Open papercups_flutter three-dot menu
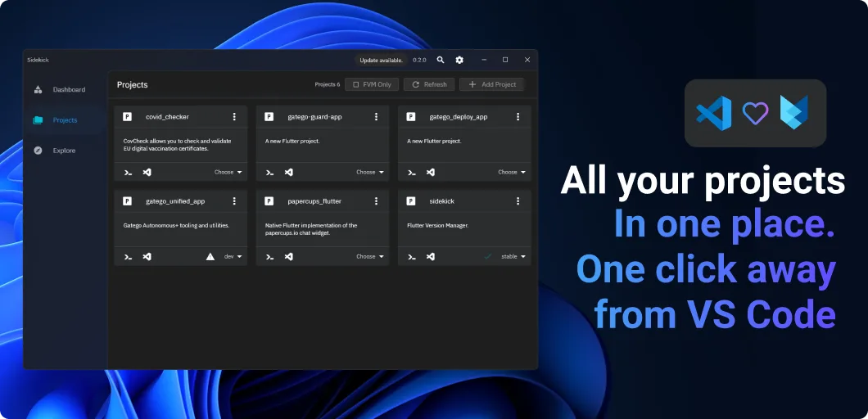The width and height of the screenshot is (868, 419). 377,201
